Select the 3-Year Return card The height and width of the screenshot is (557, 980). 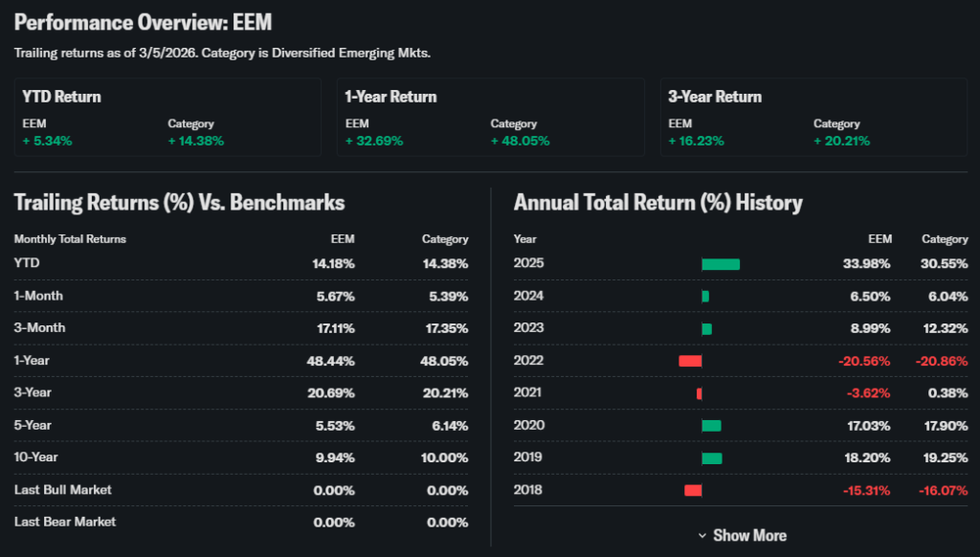click(x=813, y=117)
